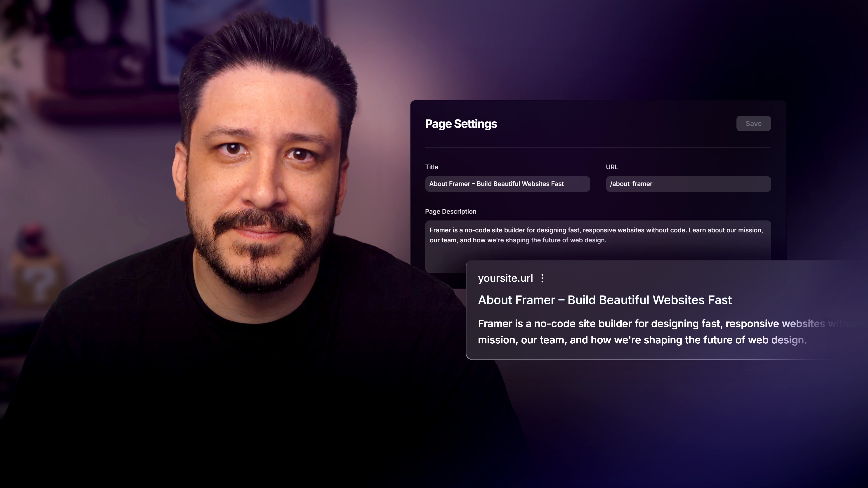Click 'web design.' ending the Page Description field
The height and width of the screenshot is (488, 868).
588,240
